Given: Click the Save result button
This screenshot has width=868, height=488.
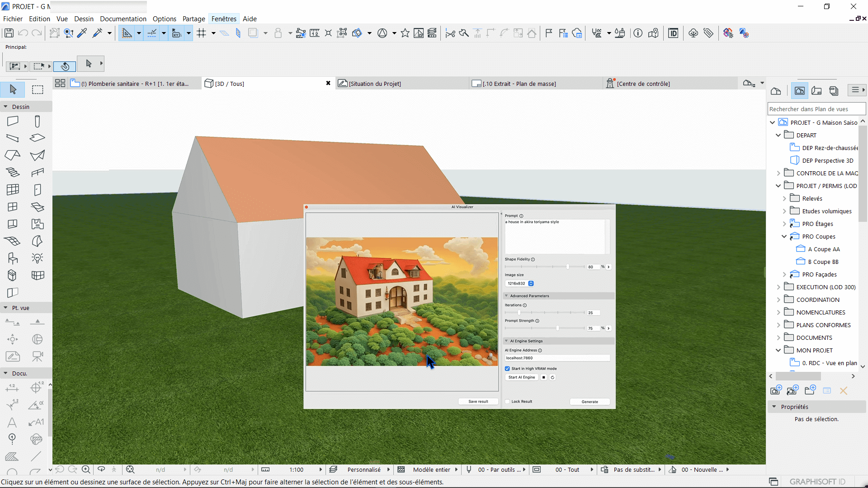Looking at the screenshot, I should [x=478, y=401].
